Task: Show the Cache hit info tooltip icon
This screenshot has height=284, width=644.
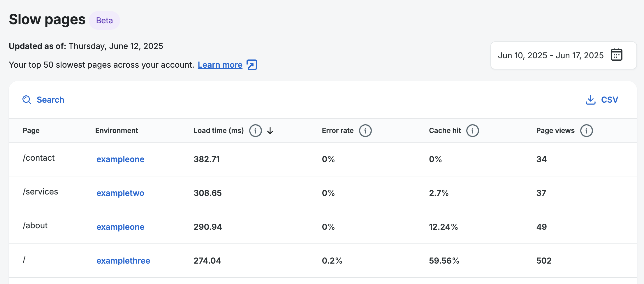Action: click(472, 131)
